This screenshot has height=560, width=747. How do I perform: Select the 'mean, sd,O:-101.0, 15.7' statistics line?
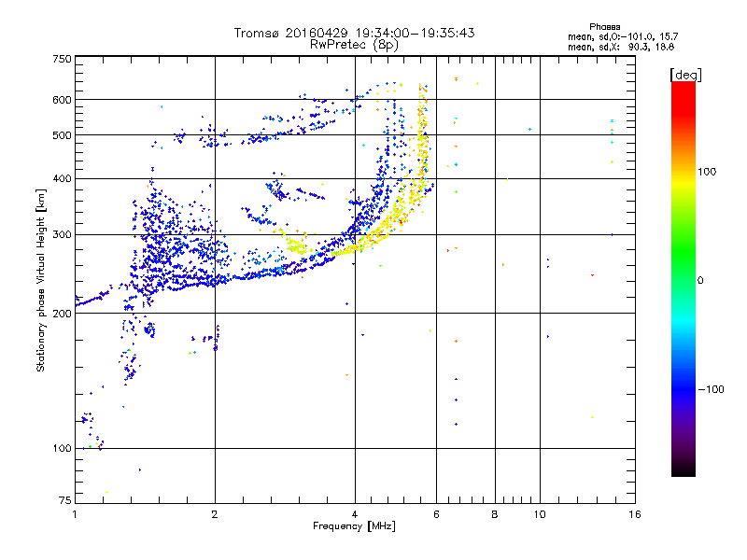(623, 36)
